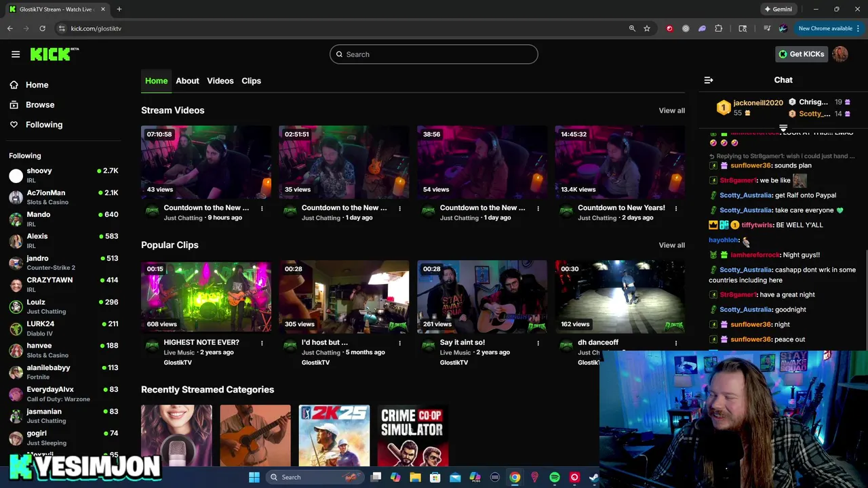Open options for the 43 views video
Image resolution: width=868 pixels, height=488 pixels.
click(x=262, y=208)
